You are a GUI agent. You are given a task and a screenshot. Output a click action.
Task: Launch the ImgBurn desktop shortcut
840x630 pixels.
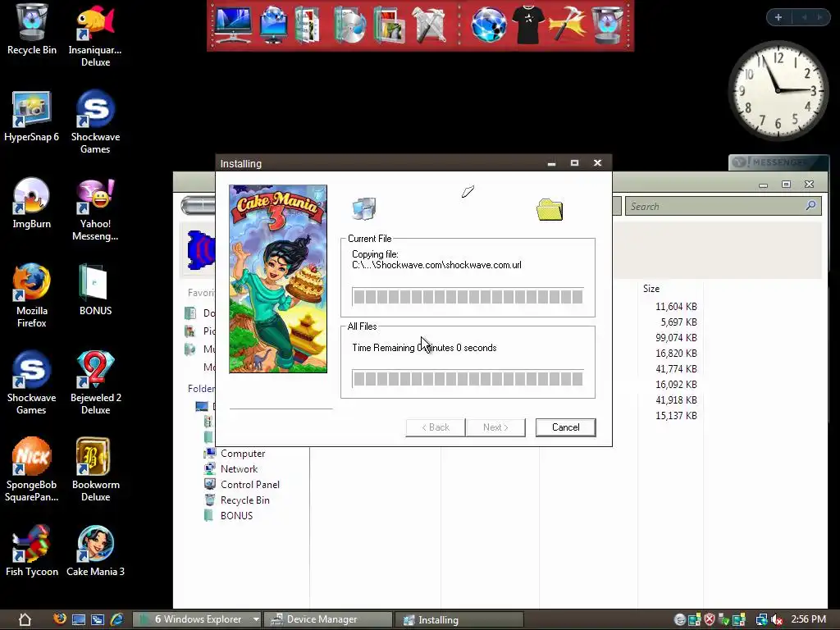click(x=32, y=203)
